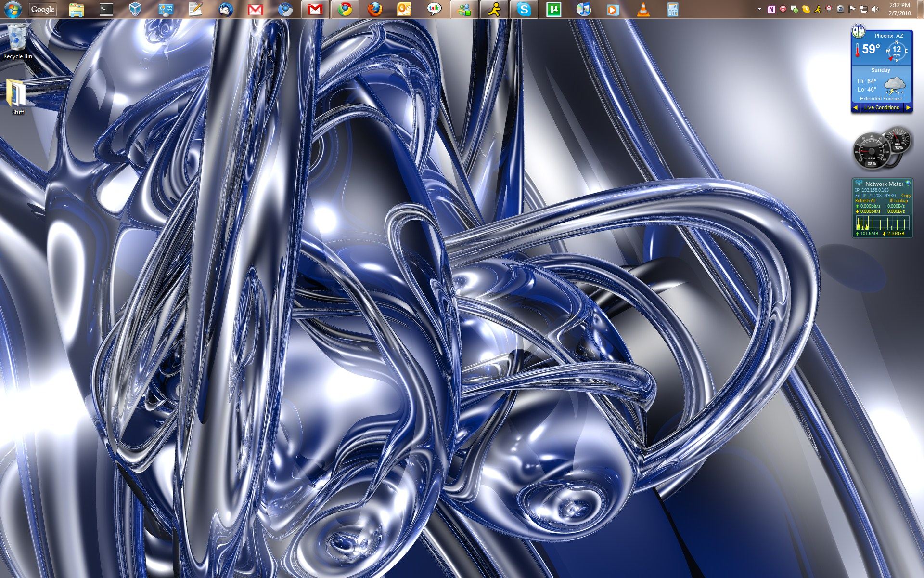The width and height of the screenshot is (924, 578).
Task: Click the CPU usage gauge gadget
Action: point(872,150)
